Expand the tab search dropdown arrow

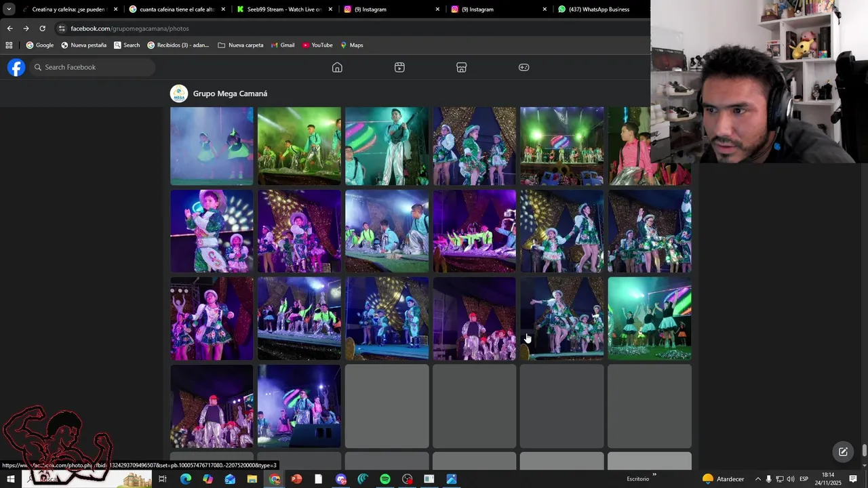[9, 9]
